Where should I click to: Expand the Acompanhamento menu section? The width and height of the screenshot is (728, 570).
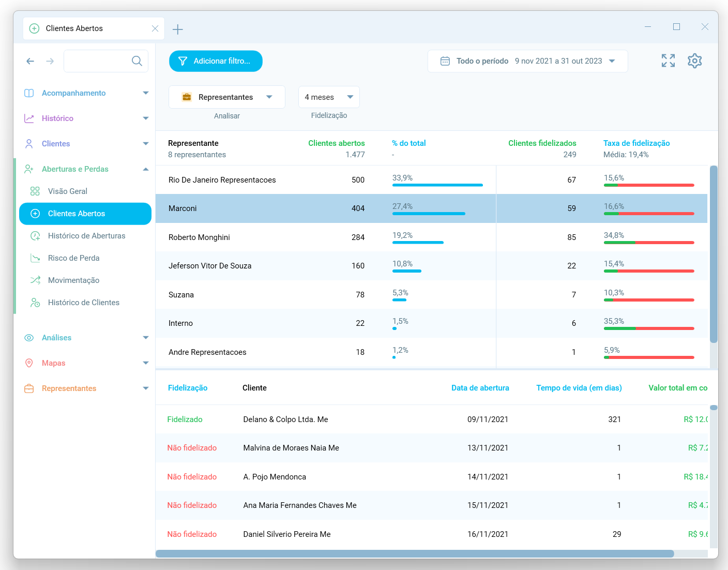pyautogui.click(x=146, y=93)
